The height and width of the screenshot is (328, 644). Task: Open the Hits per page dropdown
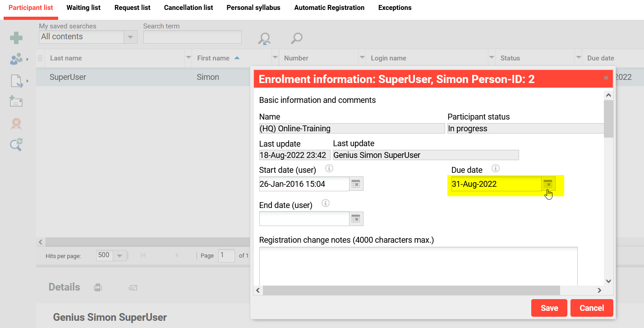click(x=120, y=256)
